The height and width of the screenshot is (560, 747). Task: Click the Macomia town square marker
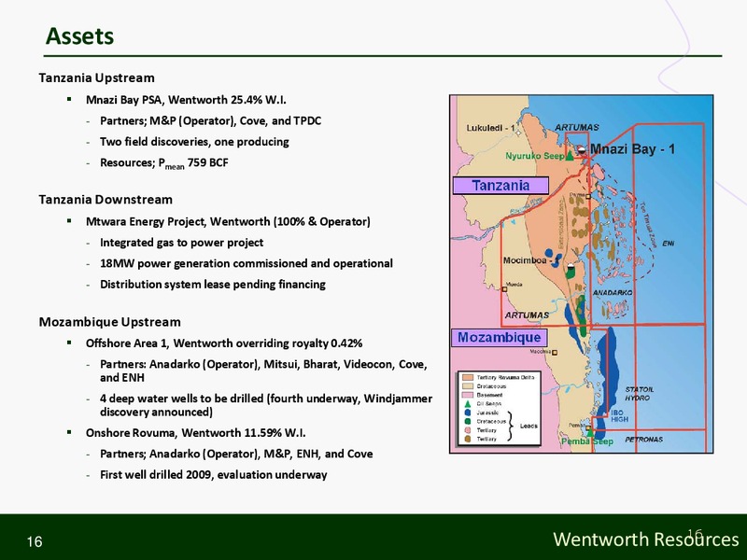click(x=555, y=353)
